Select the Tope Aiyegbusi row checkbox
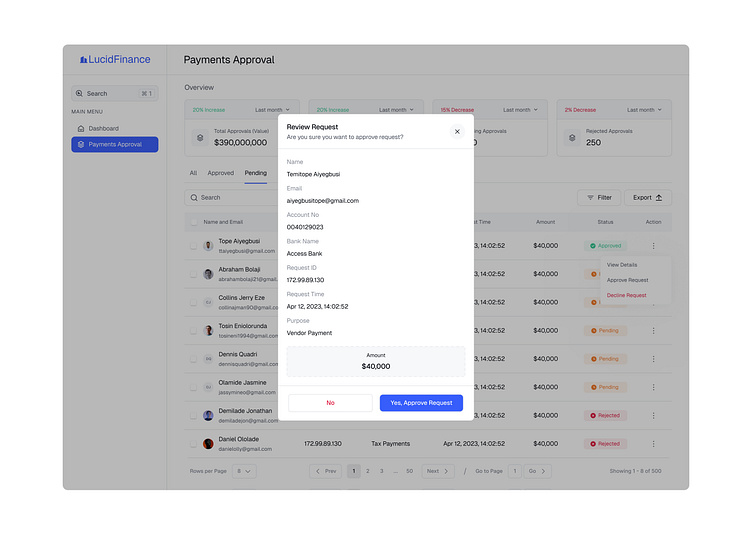This screenshot has height=535, width=752. coord(193,245)
